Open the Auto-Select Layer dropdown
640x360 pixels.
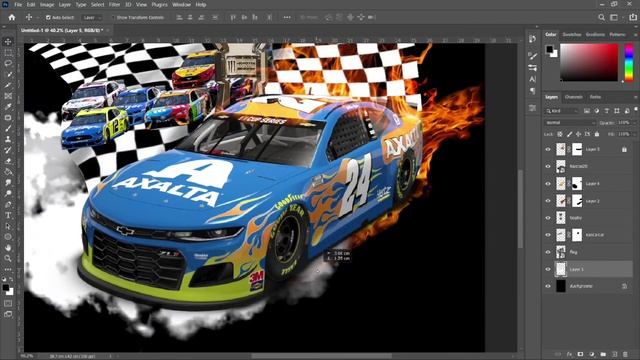pyautogui.click(x=92, y=18)
